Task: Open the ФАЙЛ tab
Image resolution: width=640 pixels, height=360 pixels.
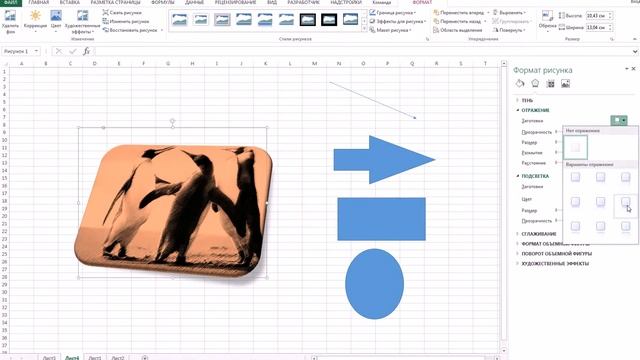Action: [10, 2]
